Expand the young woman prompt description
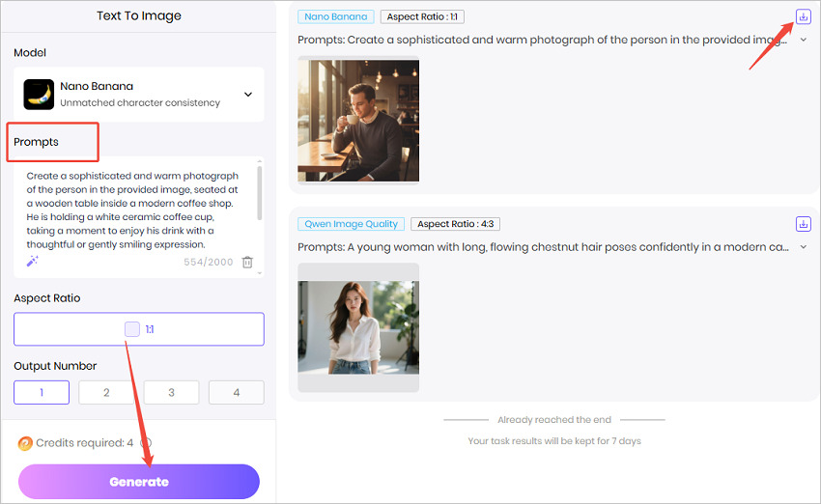 click(x=803, y=247)
